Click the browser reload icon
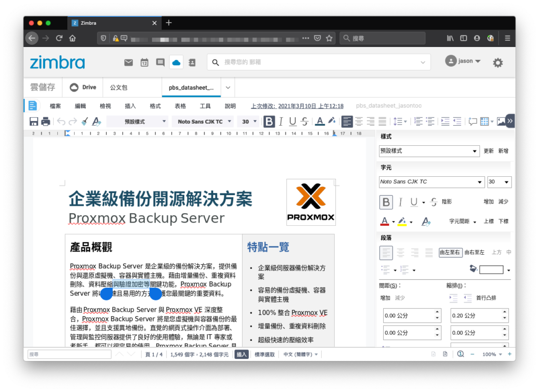 pos(59,38)
